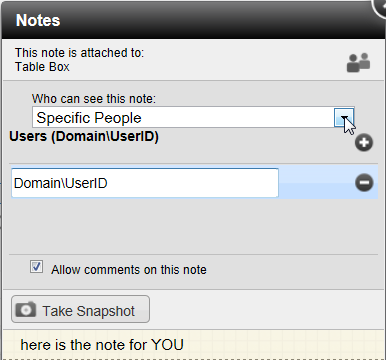Open the visibility dropdown arrow
Viewport: 386px width, 360px height.
[x=344, y=117]
